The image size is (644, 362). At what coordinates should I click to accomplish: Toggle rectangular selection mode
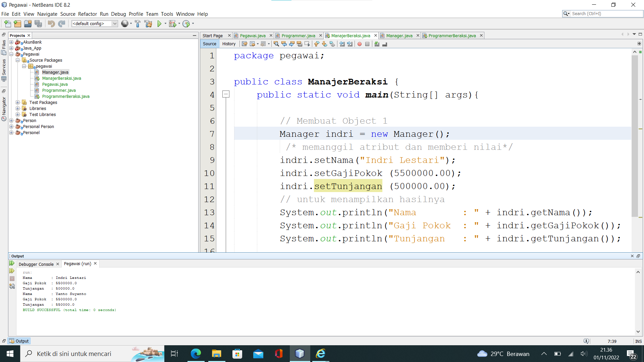coord(307,44)
